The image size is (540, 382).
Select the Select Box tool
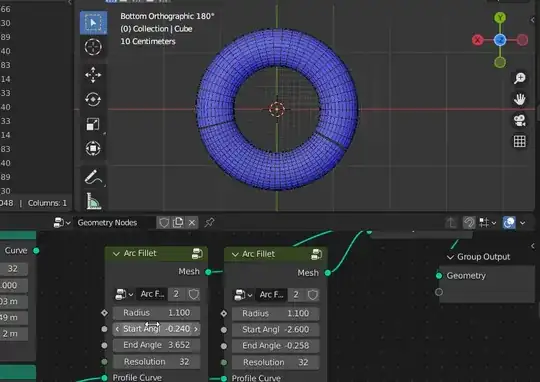pos(93,23)
